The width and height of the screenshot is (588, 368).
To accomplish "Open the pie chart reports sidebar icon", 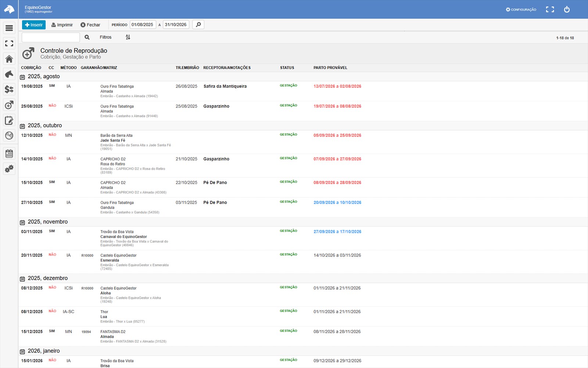I will tap(9, 135).
